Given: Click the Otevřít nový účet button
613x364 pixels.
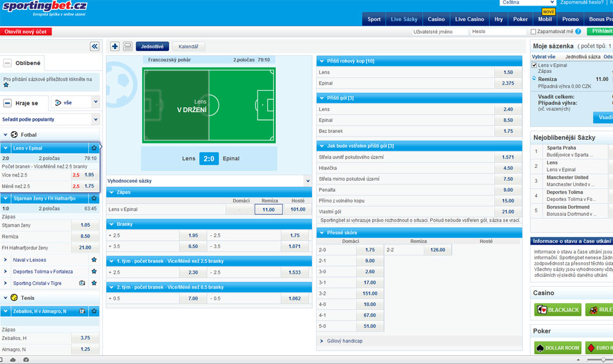Looking at the screenshot, I should tap(26, 32).
